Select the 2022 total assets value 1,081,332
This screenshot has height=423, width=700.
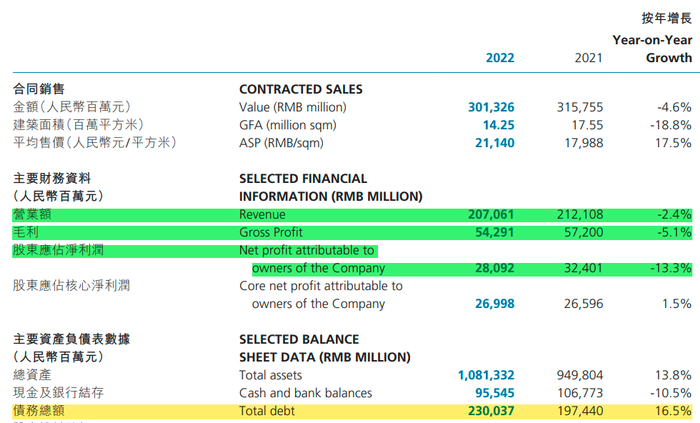[x=486, y=375]
